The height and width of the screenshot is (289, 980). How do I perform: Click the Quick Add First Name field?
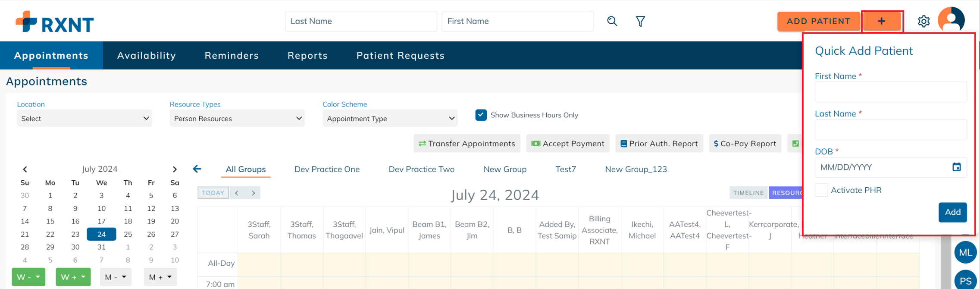pos(890,92)
